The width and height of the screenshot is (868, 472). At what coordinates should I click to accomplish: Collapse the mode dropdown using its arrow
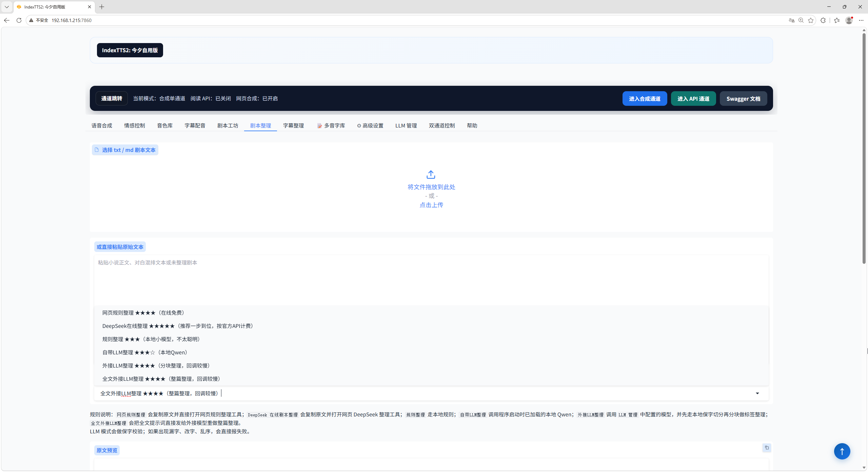757,393
